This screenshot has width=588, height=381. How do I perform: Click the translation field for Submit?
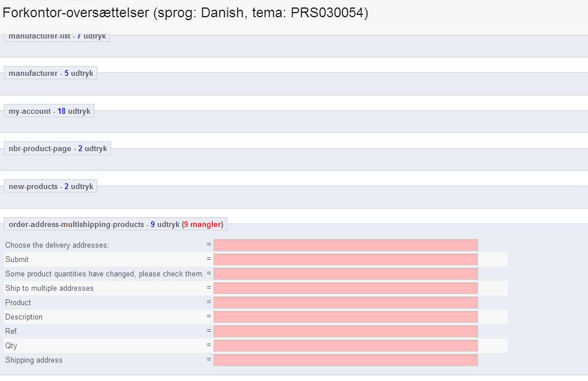click(x=346, y=260)
